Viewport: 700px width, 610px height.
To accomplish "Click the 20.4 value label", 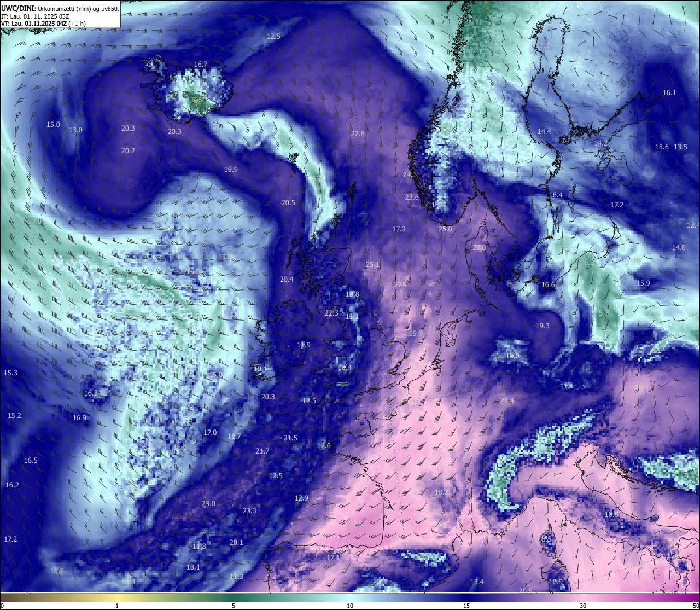I will (287, 280).
